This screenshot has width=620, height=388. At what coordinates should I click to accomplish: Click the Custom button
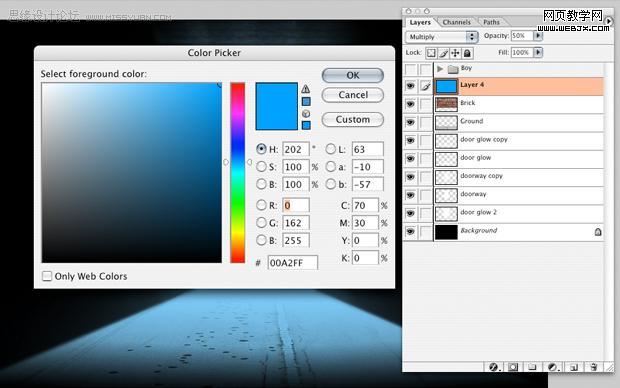click(x=353, y=119)
